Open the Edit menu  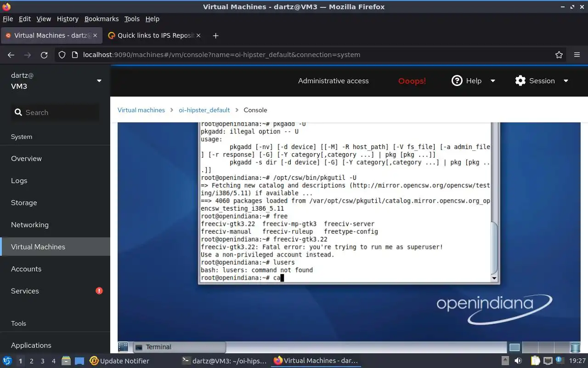25,19
